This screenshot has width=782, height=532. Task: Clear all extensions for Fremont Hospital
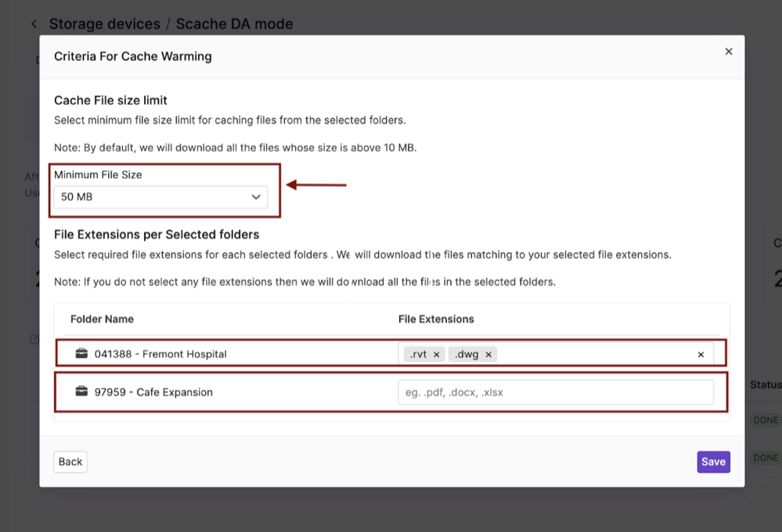coord(701,354)
